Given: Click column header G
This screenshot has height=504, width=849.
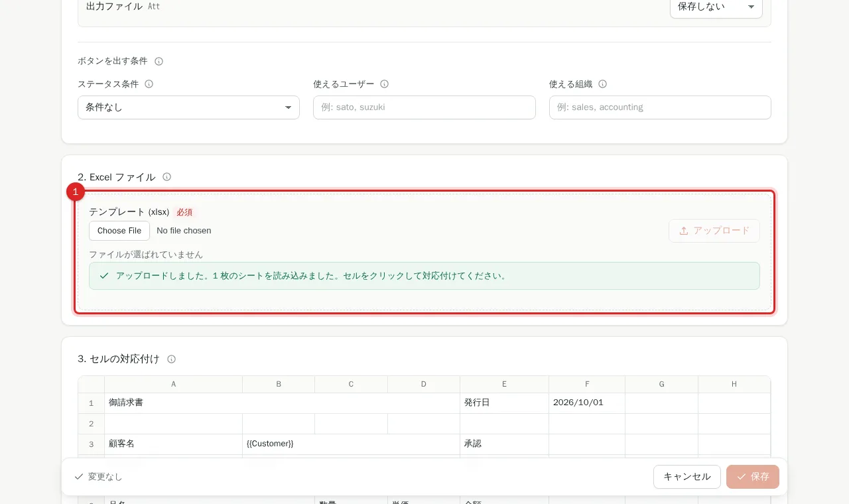Looking at the screenshot, I should (x=662, y=385).
